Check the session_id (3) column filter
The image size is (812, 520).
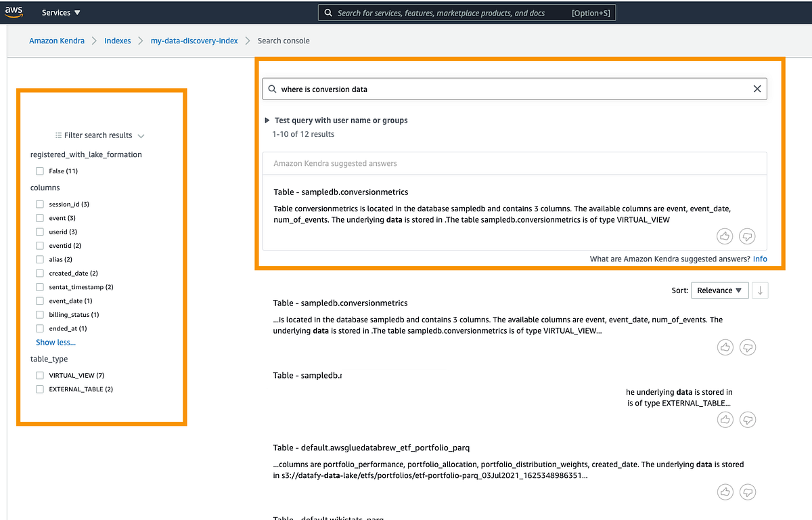coord(40,204)
